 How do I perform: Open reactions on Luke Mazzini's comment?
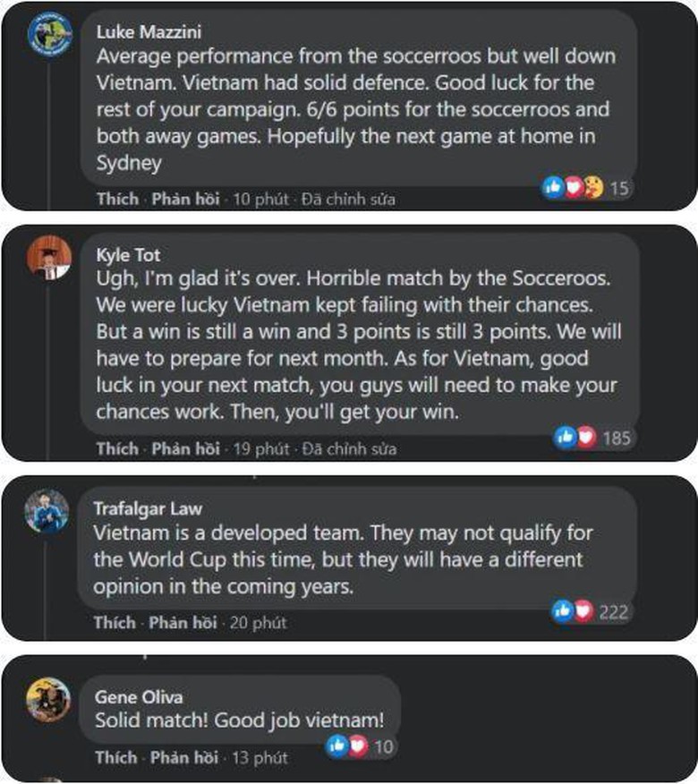pyautogui.click(x=586, y=188)
